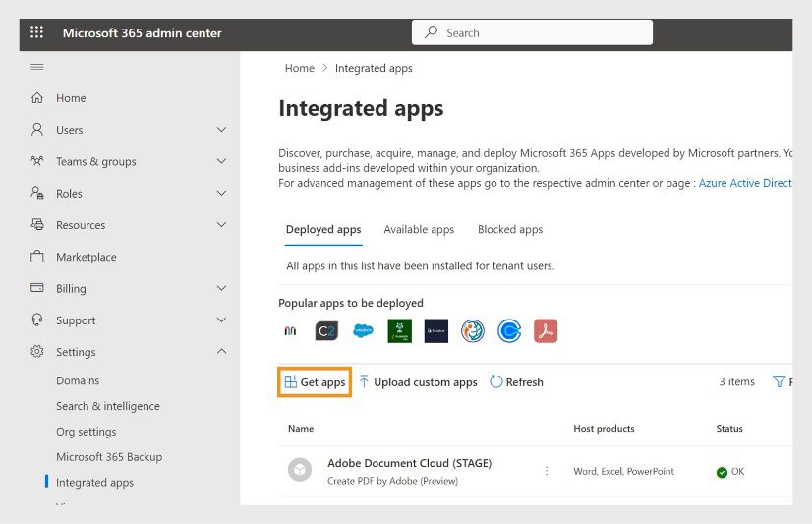The height and width of the screenshot is (524, 812).
Task: Switch to the Blocked apps tab
Action: pyautogui.click(x=510, y=229)
